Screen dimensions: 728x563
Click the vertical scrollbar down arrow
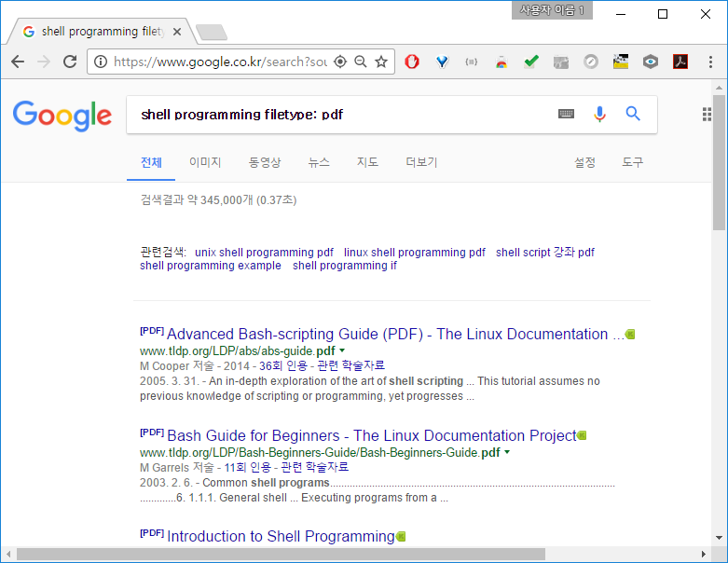click(719, 538)
